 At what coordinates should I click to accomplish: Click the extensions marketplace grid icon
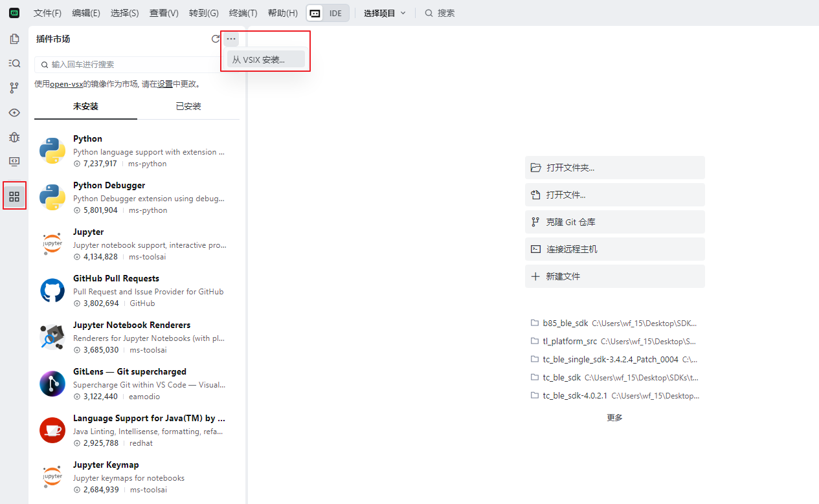14,196
